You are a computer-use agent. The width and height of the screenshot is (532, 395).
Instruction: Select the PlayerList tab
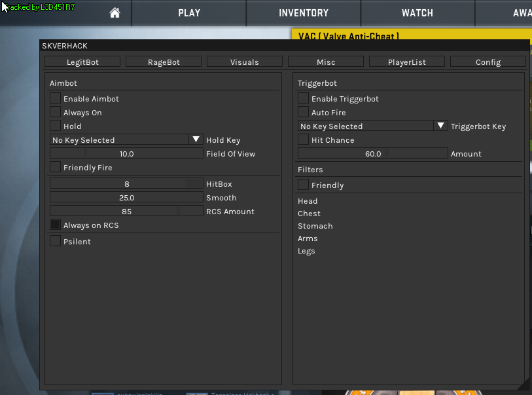(x=407, y=62)
